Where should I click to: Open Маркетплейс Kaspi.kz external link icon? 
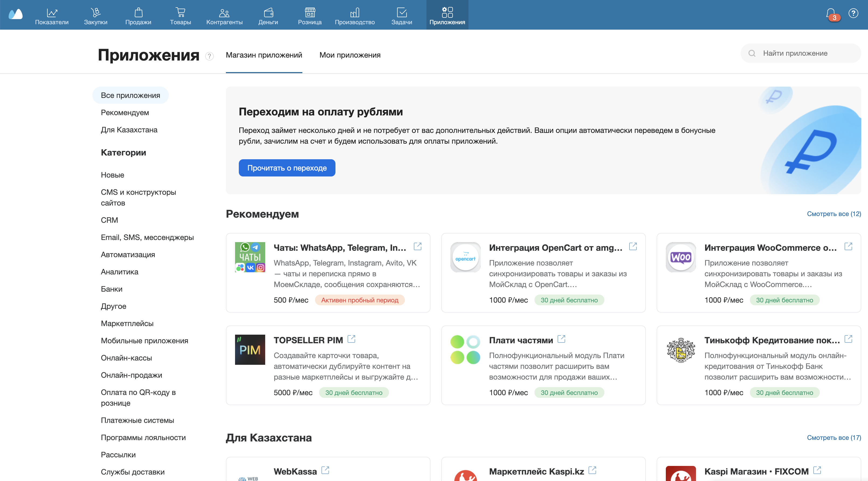592,470
